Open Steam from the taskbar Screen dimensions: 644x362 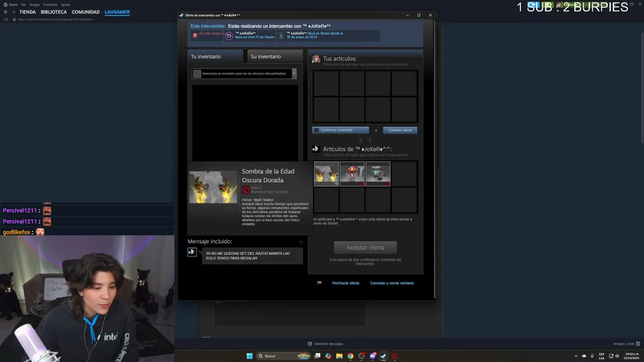pyautogui.click(x=383, y=356)
